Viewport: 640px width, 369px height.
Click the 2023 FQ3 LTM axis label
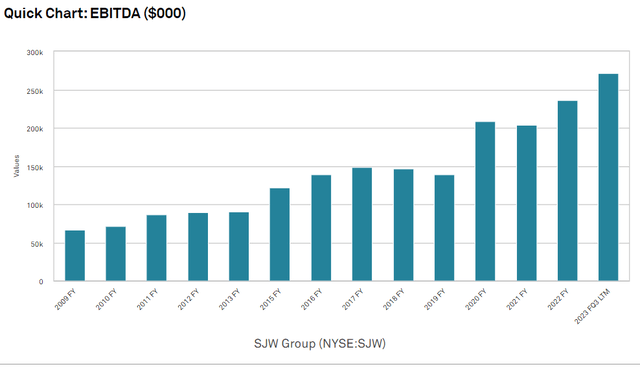tap(592, 307)
